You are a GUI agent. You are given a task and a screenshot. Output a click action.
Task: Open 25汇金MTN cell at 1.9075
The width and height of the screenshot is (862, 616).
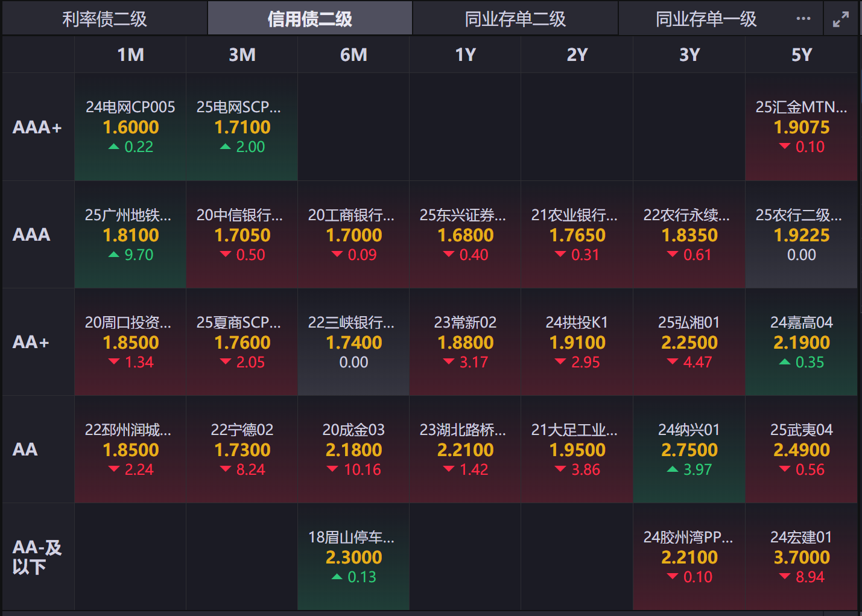click(x=801, y=127)
